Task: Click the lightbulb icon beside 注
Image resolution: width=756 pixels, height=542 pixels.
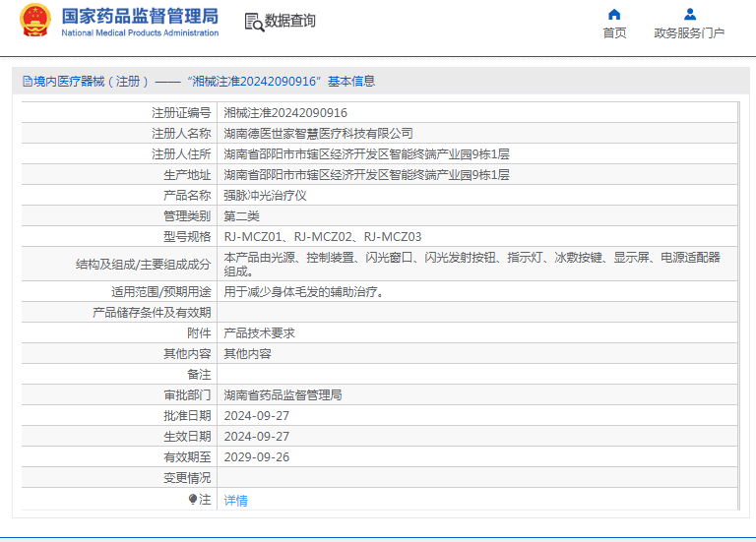Action: (193, 499)
